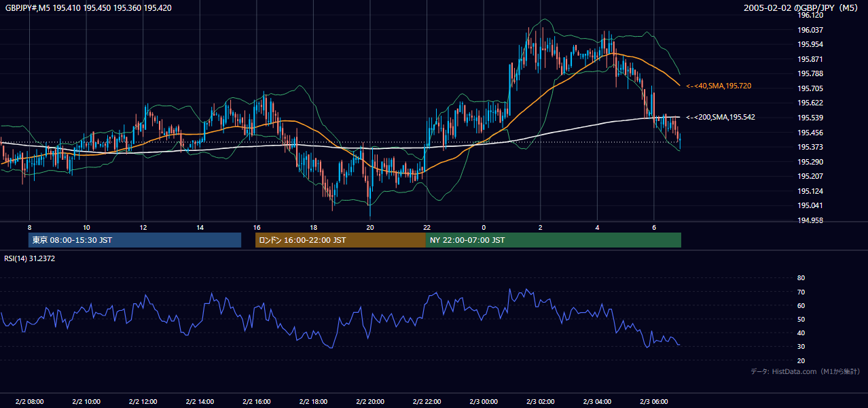Click the bottom time label 2/3 06:00
This screenshot has height=408, width=868.
pos(653,402)
